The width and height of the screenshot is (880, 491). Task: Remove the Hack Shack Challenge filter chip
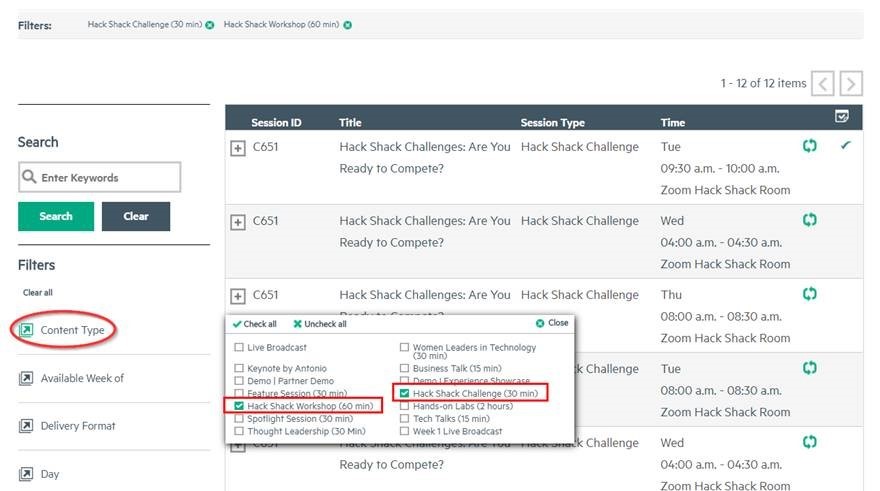pos(210,25)
